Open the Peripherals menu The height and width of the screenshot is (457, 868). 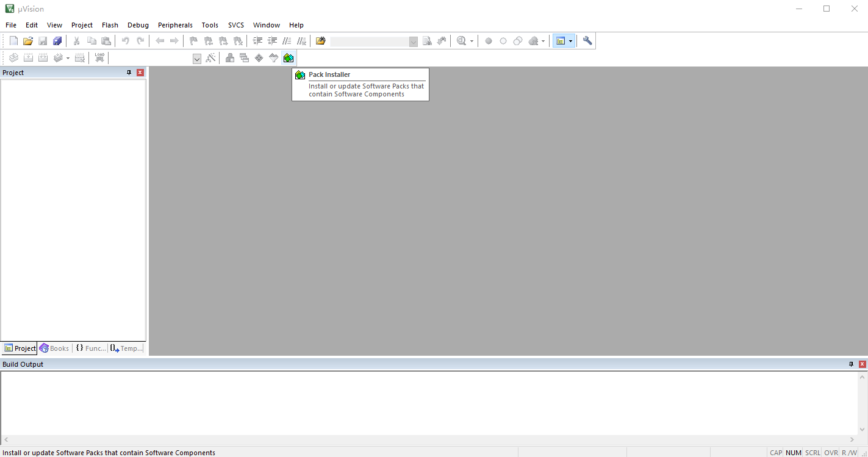click(x=175, y=25)
